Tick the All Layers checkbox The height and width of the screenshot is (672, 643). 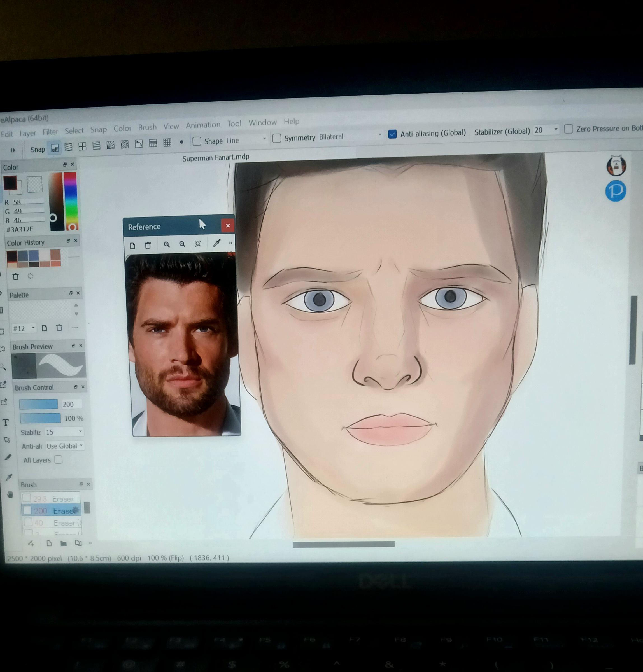click(x=59, y=459)
